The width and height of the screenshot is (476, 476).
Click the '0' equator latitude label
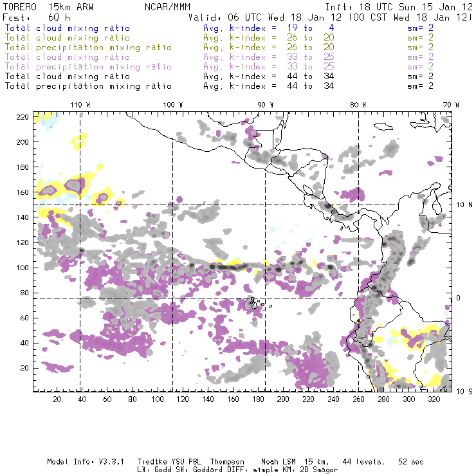tap(459, 298)
